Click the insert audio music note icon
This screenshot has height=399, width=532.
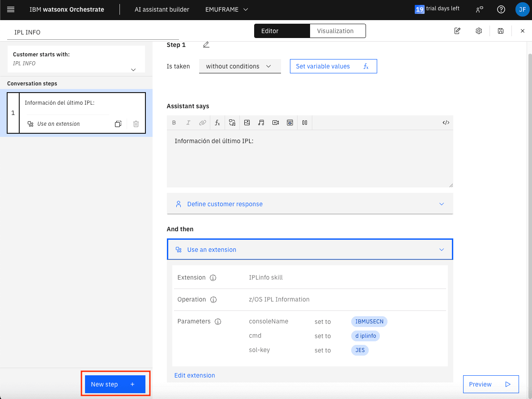pyautogui.click(x=261, y=123)
